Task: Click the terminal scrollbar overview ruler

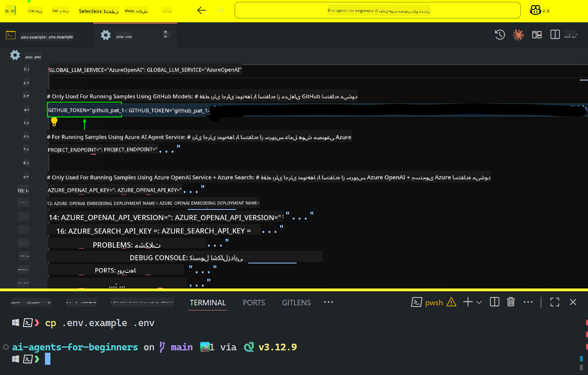Action: [584, 344]
